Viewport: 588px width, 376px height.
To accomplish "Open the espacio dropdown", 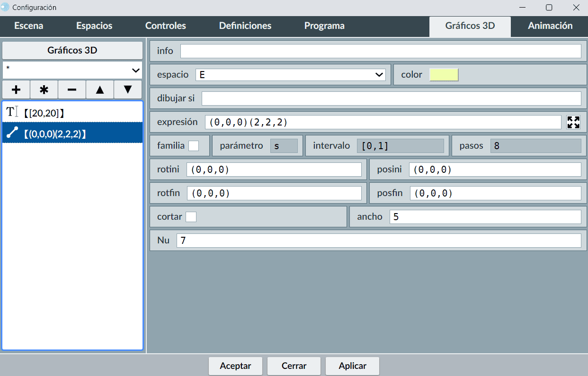I will tap(290, 75).
